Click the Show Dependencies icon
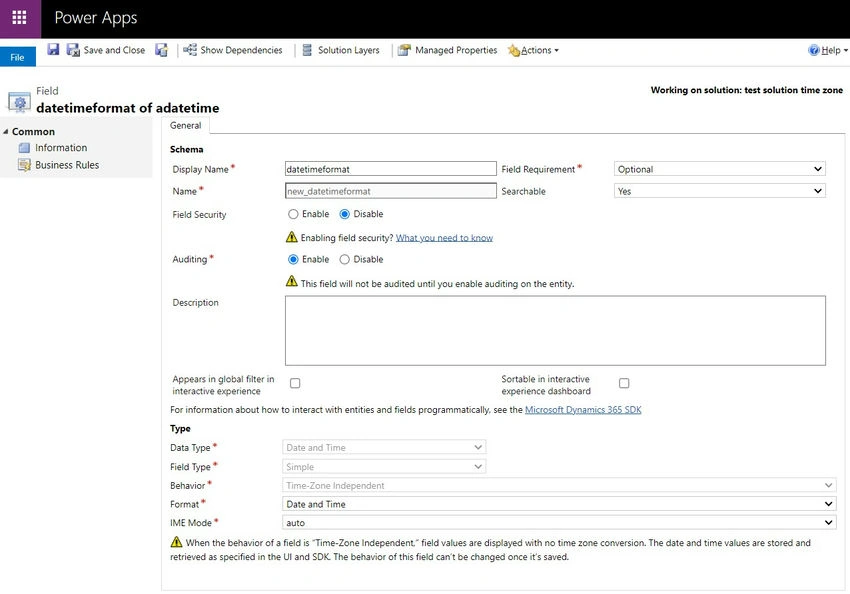The width and height of the screenshot is (850, 594). [190, 50]
